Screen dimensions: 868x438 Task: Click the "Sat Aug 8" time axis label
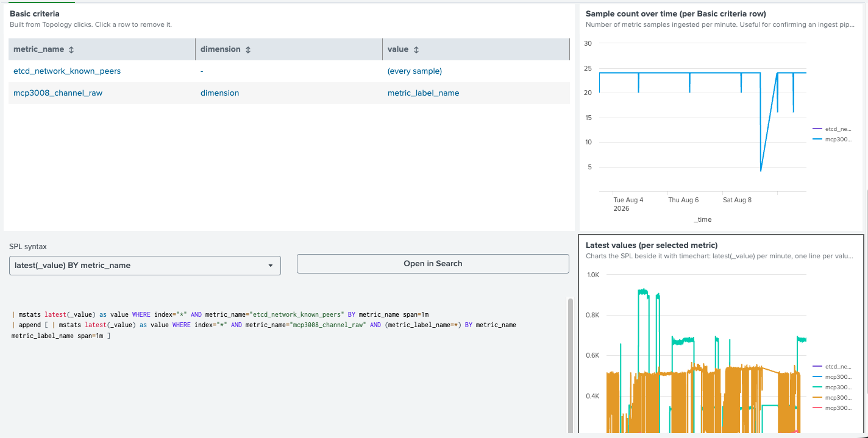point(737,200)
